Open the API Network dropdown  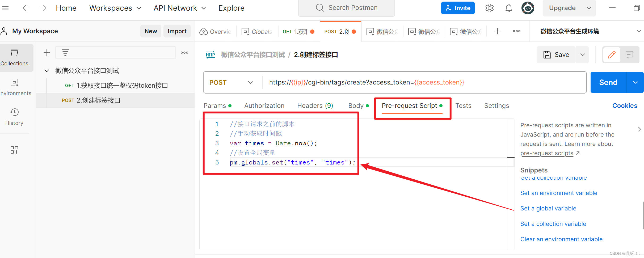[x=180, y=8]
